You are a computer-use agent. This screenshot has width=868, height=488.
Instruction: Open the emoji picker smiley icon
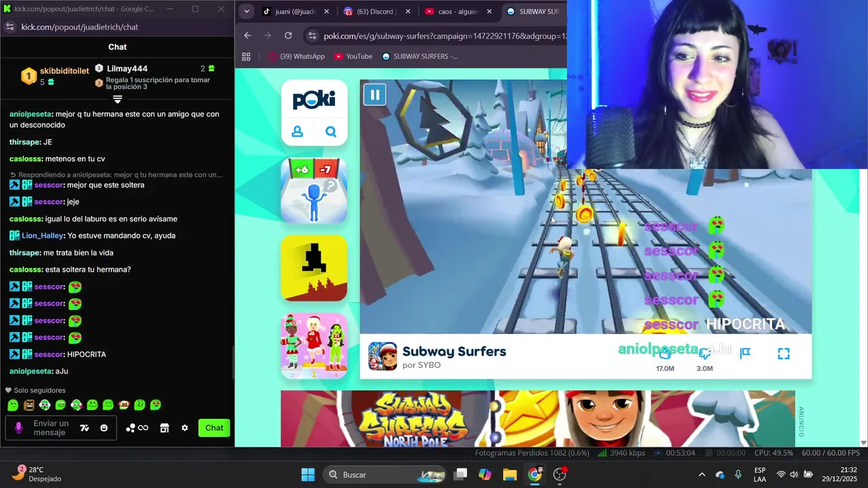[x=104, y=428]
